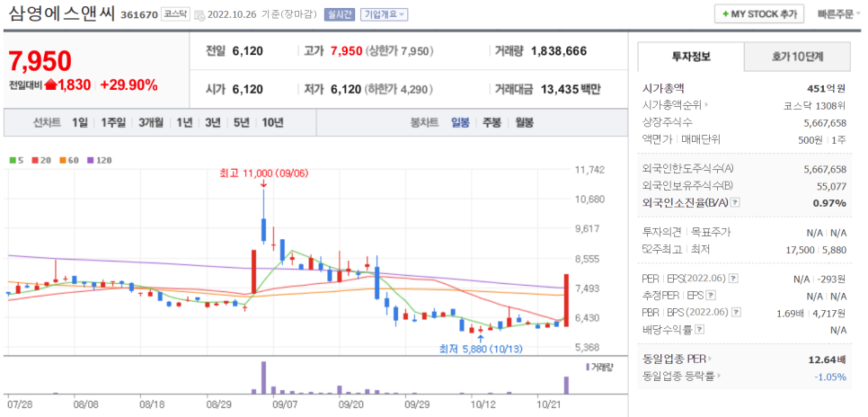
Task: Click the 0.97% foreign ownership ratio
Action: [x=829, y=203]
